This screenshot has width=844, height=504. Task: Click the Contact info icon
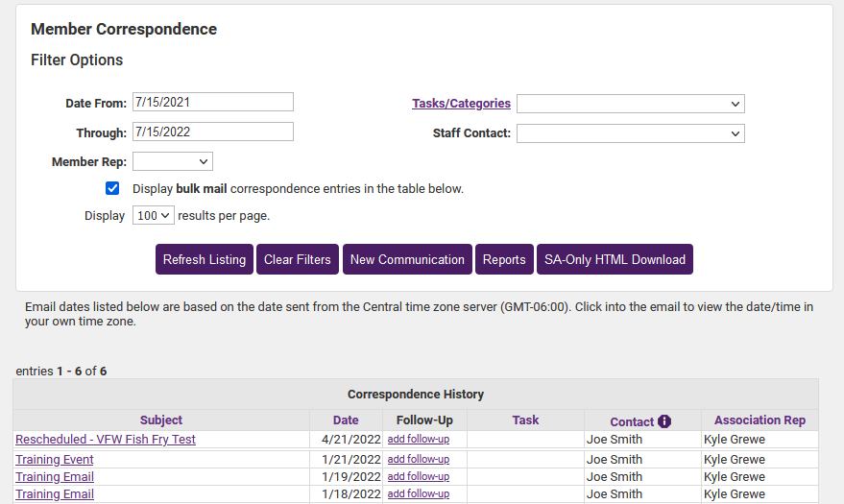coord(664,421)
